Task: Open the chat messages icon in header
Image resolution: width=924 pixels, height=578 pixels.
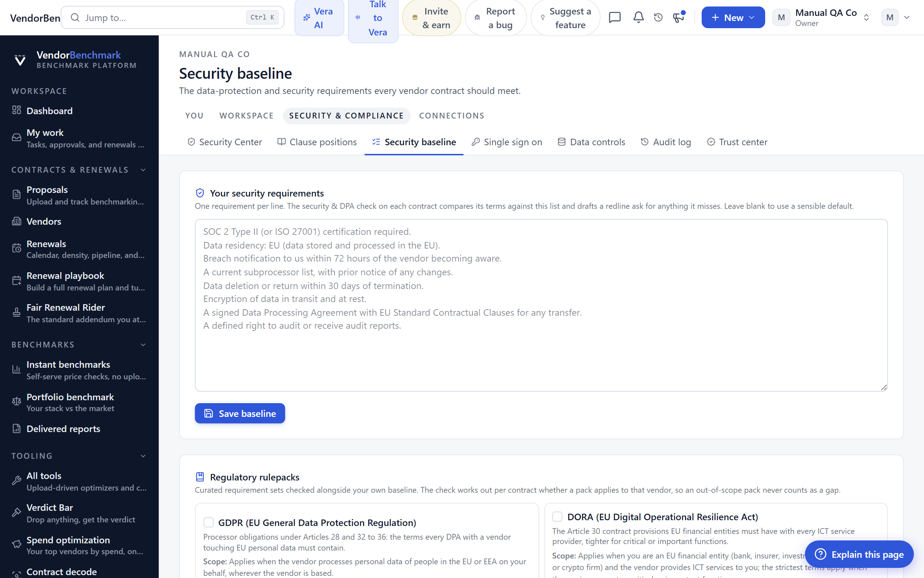Action: coord(615,18)
